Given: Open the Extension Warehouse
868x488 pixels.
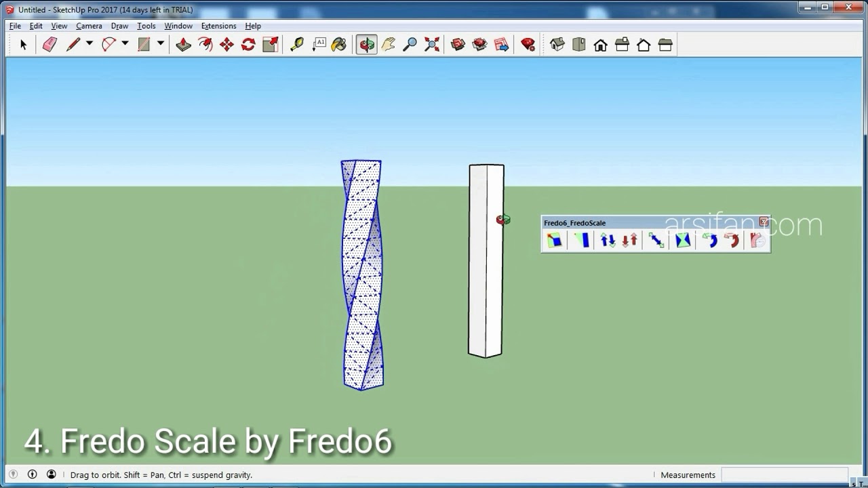Looking at the screenshot, I should pos(479,45).
